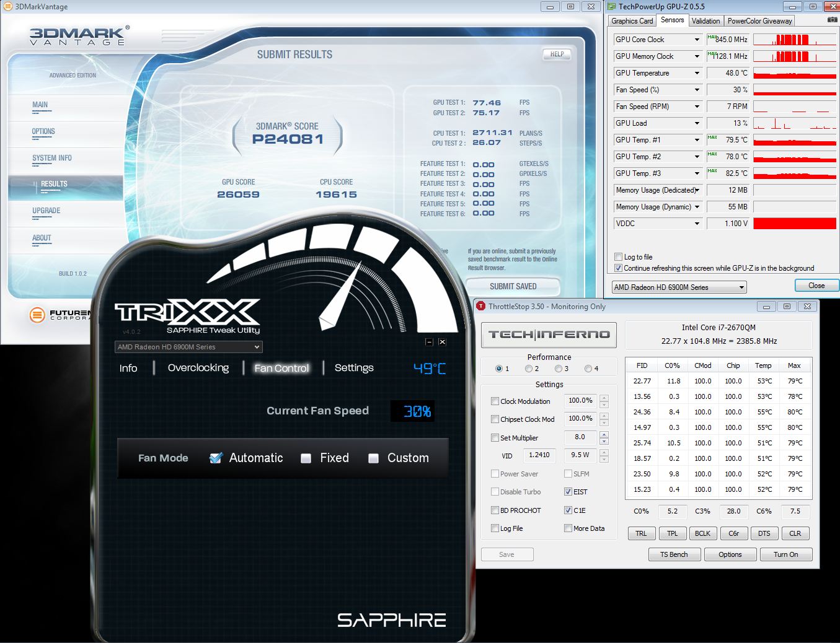Click the TRIXX minimize icon

tap(429, 342)
